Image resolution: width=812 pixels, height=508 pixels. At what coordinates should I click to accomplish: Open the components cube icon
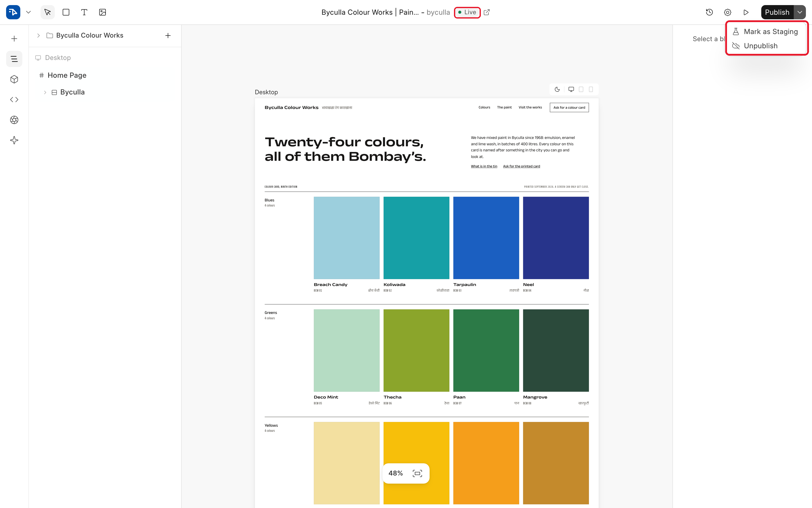tap(14, 79)
